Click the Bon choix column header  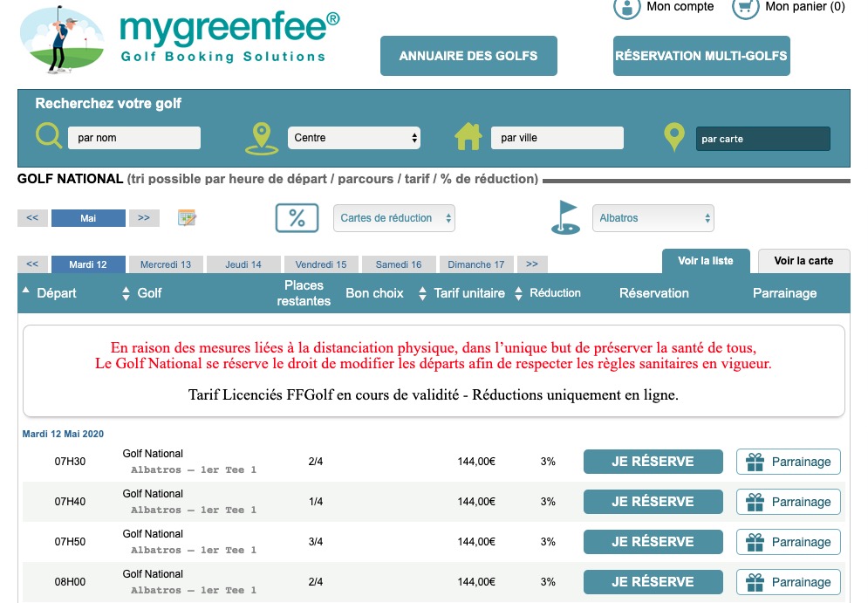pos(374,293)
